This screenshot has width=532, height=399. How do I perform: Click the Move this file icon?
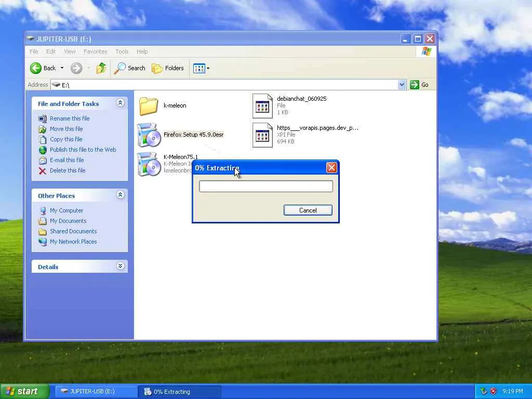click(43, 129)
